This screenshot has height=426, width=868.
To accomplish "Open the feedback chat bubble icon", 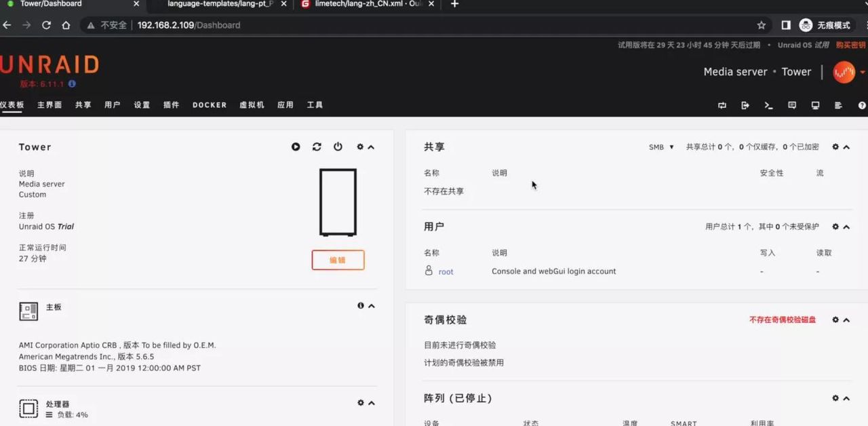I will tap(792, 105).
